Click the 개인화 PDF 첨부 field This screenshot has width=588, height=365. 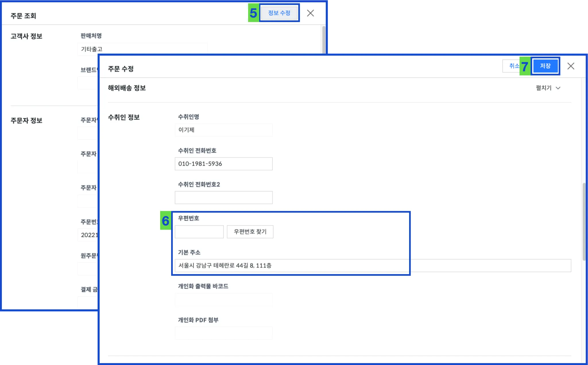(223, 333)
